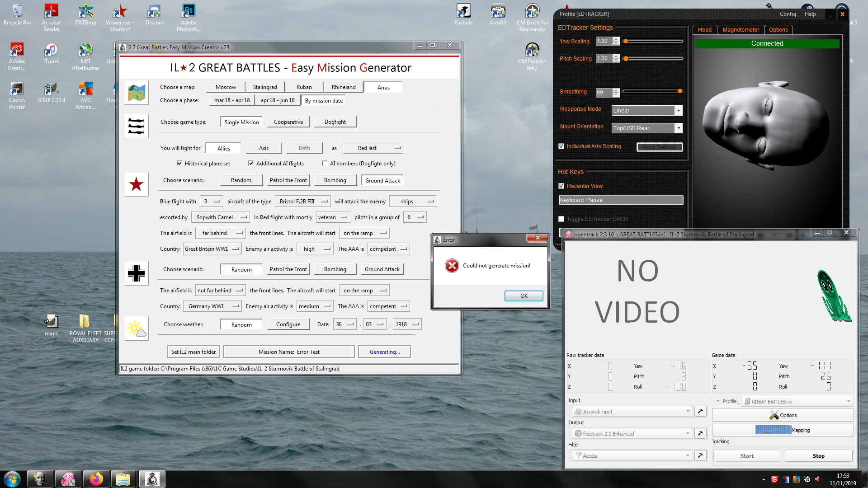This screenshot has height=488, width=868.
Task: Enable AI bombers (Dogfight only) checkbox
Action: tap(325, 164)
